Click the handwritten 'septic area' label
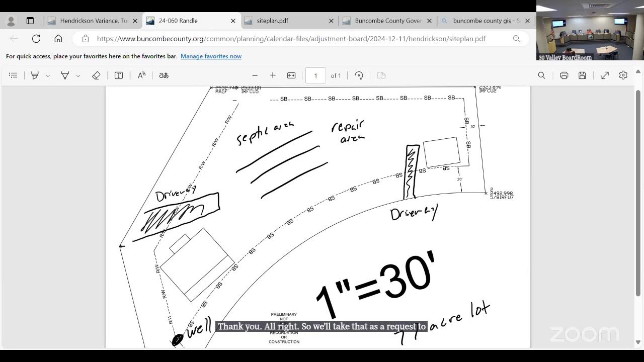Screen dimensions: 644x362 265,133
